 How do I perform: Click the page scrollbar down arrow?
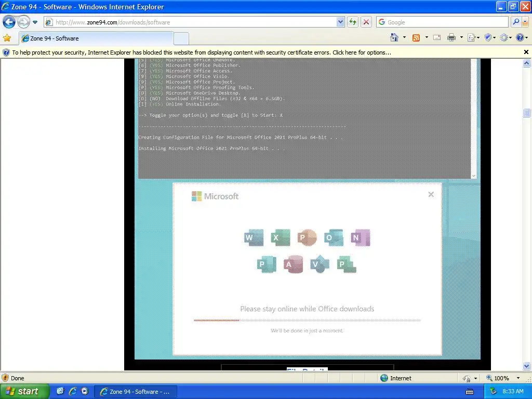point(526,366)
